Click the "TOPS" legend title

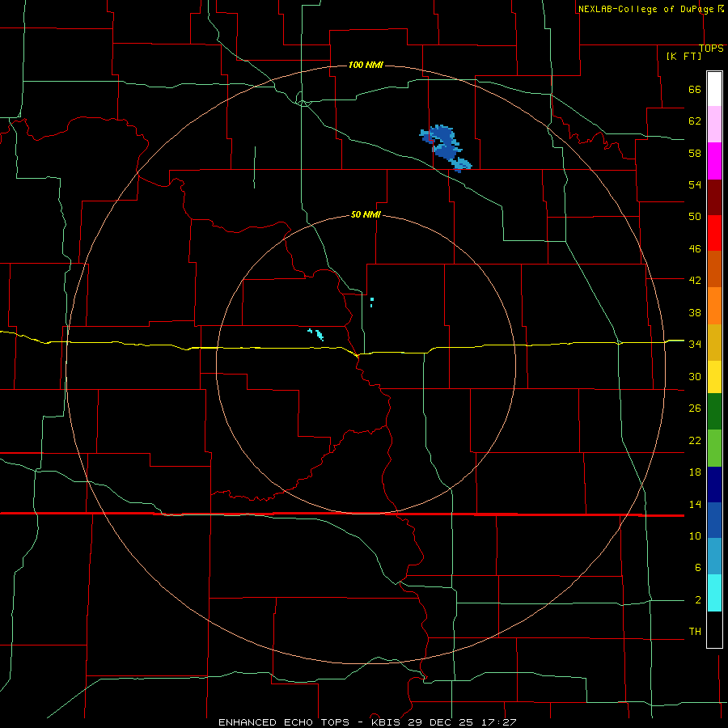click(x=711, y=49)
